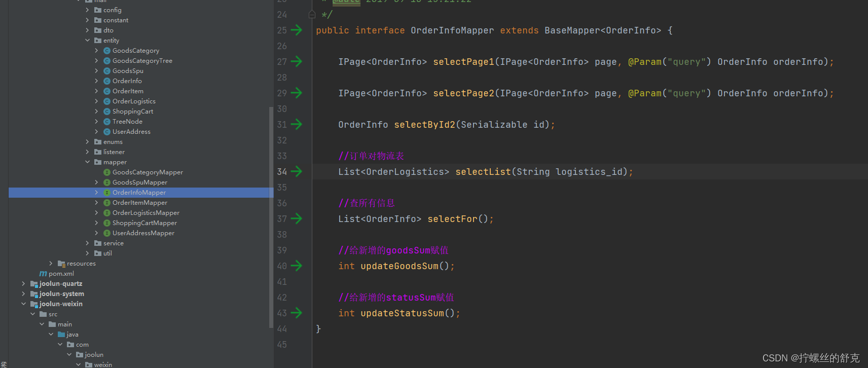Click the gutter arrow beside selectPage1 line 27
Screen dimensions: 868x368
[297, 62]
